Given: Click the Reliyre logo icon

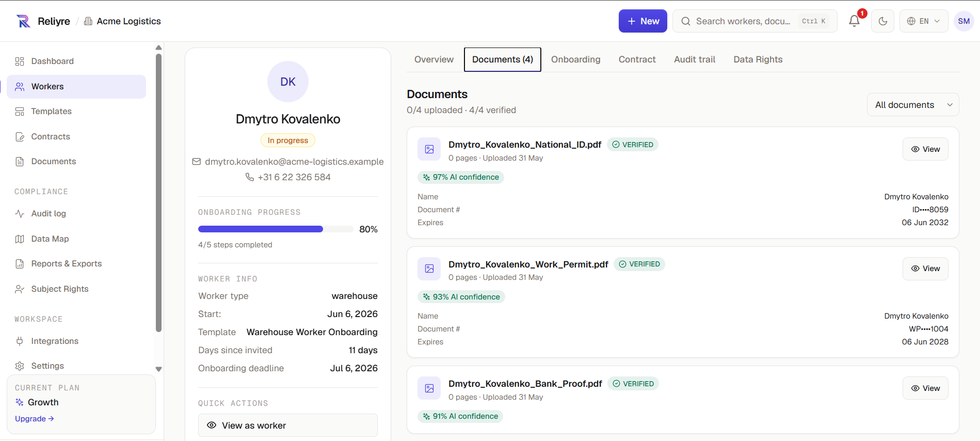Looking at the screenshot, I should coord(23,21).
